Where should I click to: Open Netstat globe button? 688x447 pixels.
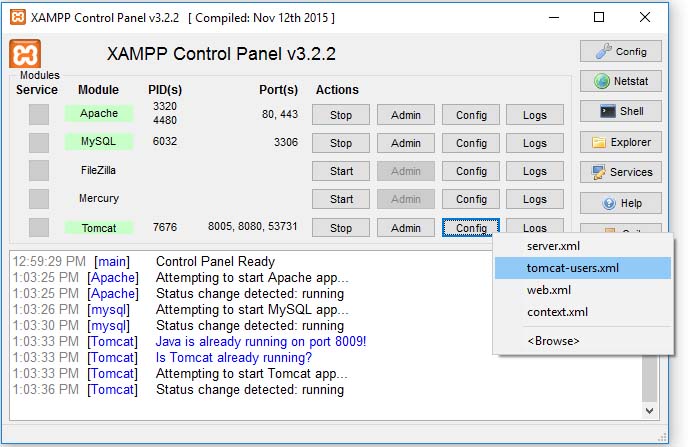coord(620,81)
